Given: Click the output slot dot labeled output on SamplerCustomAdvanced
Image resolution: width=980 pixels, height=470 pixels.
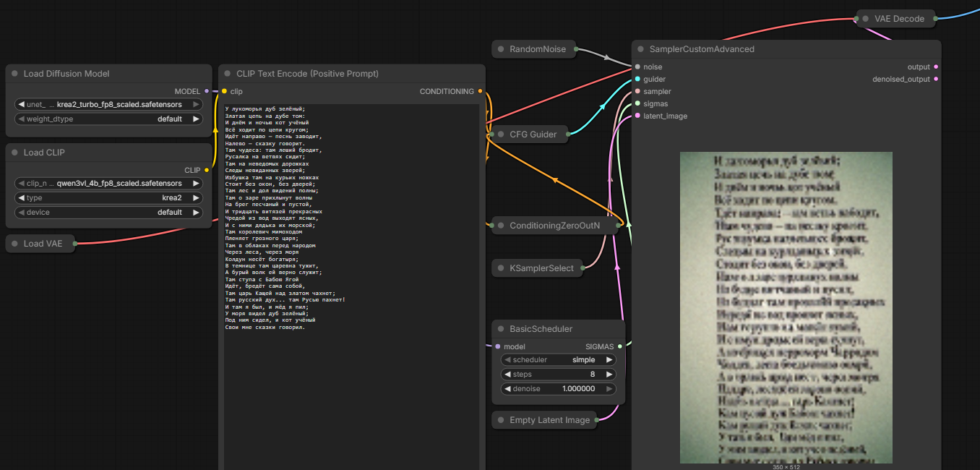Looking at the screenshot, I should click(x=936, y=67).
